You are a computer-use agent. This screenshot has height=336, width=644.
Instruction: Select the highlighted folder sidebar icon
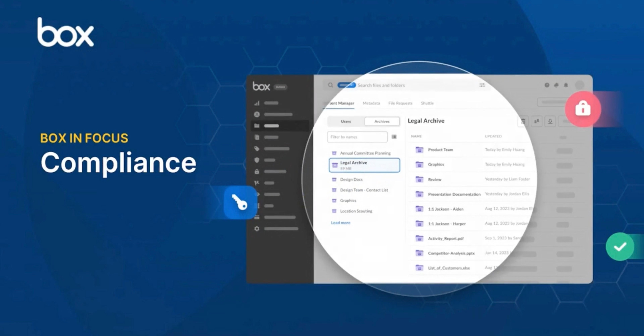pos(257,126)
